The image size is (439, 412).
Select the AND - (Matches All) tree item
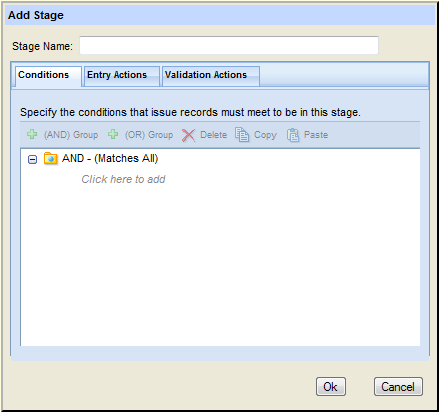pos(110,158)
